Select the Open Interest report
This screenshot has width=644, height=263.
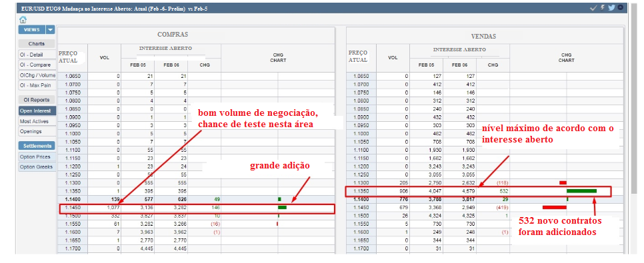point(35,111)
